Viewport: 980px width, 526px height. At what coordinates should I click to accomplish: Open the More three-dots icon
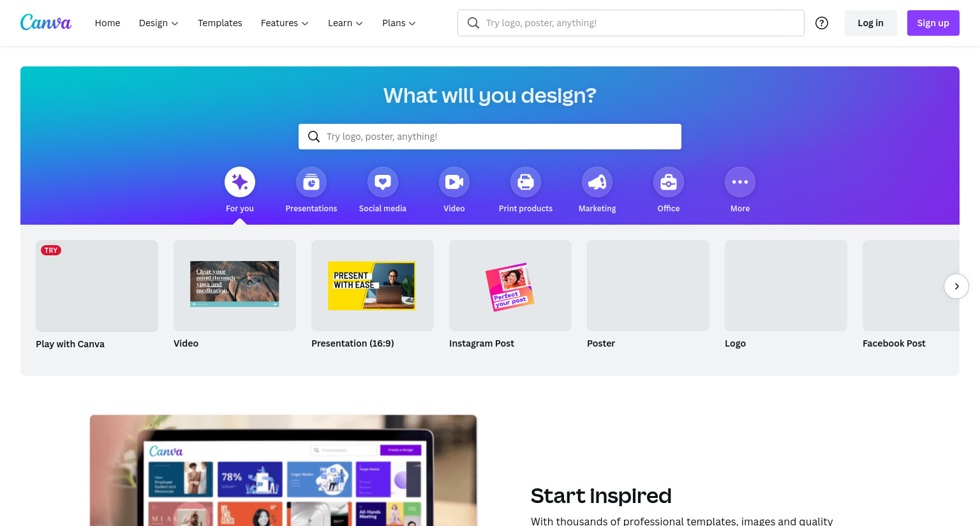[x=740, y=182]
